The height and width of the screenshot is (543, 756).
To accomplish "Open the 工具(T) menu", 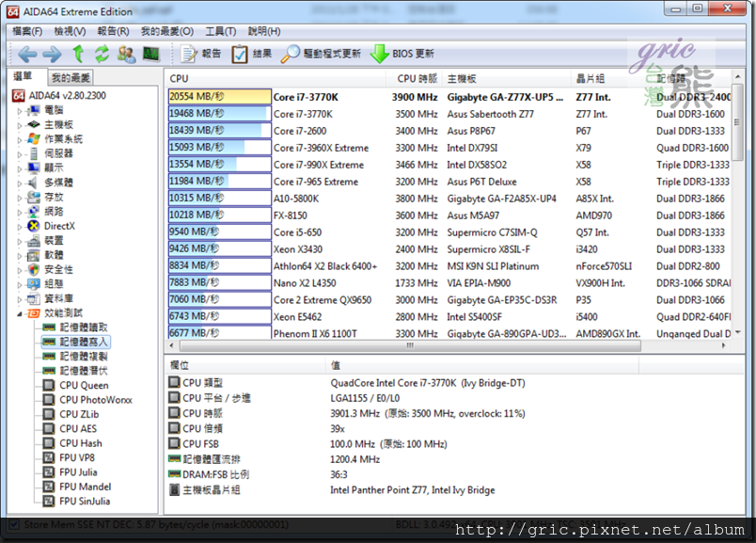I will pyautogui.click(x=221, y=31).
